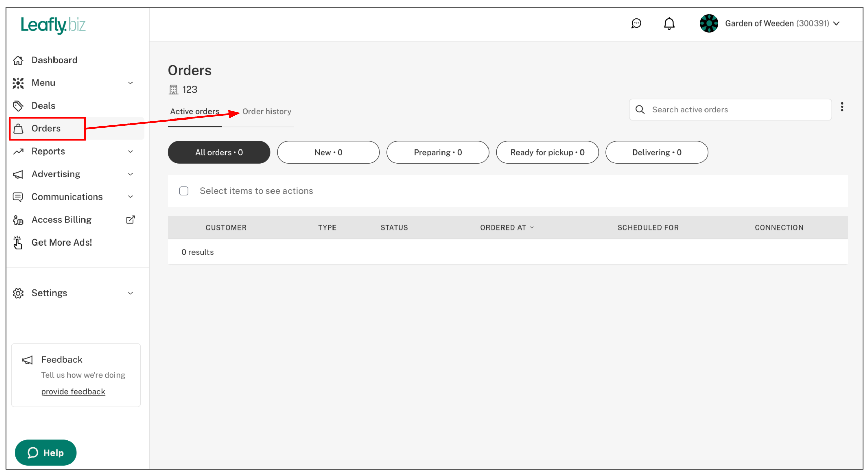Open the chat messages icon
This screenshot has height=474, width=868.
pos(636,23)
